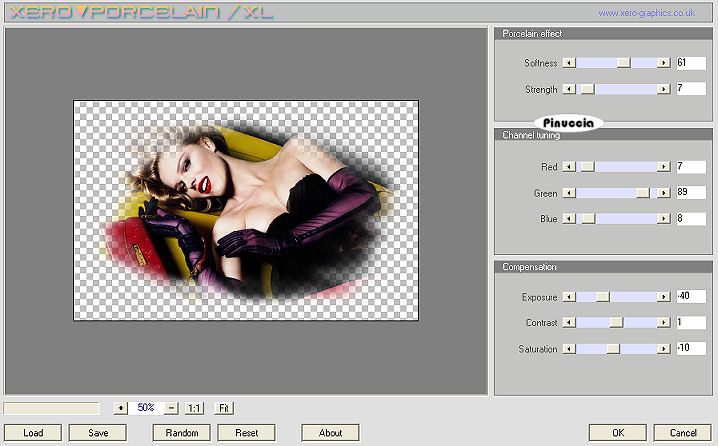Click the Softness slider thumb
The width and height of the screenshot is (718, 446).
pyautogui.click(x=624, y=63)
